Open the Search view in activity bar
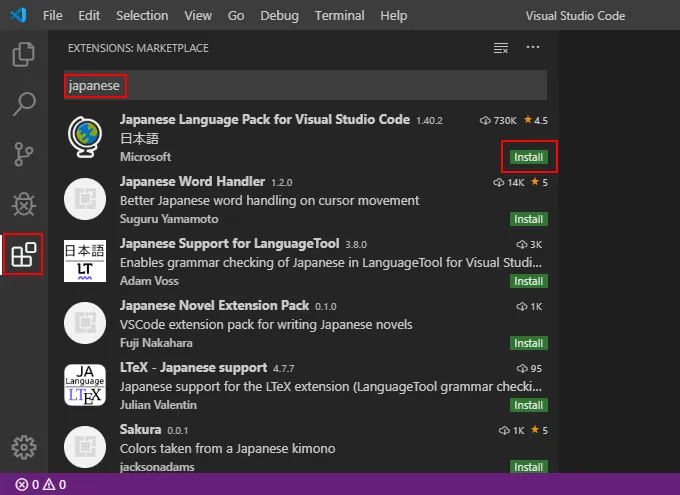Viewport: 680px width, 495px height. (23, 104)
